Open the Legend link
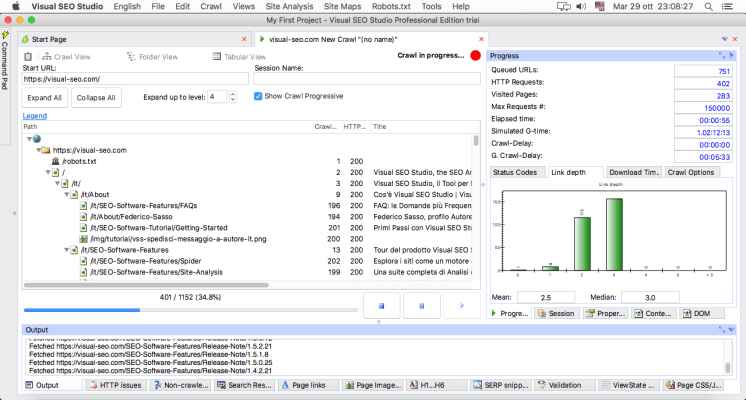The width and height of the screenshot is (746, 400). (34, 116)
